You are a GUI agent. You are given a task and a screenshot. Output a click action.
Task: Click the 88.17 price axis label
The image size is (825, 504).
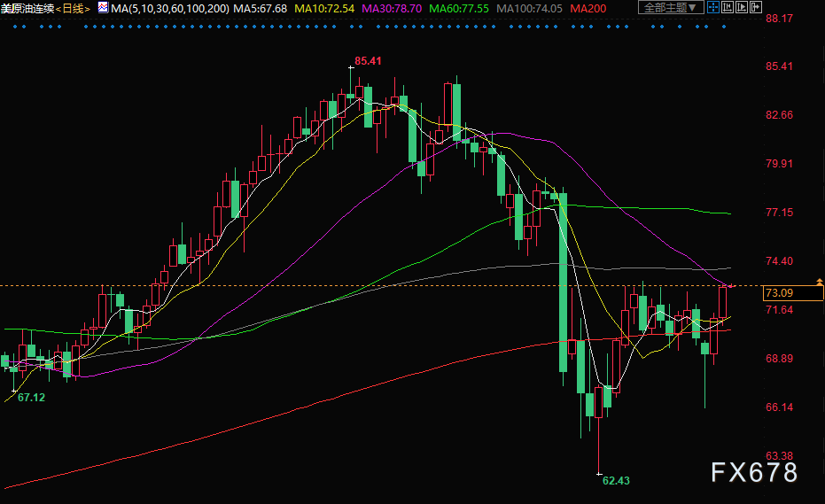pos(779,19)
